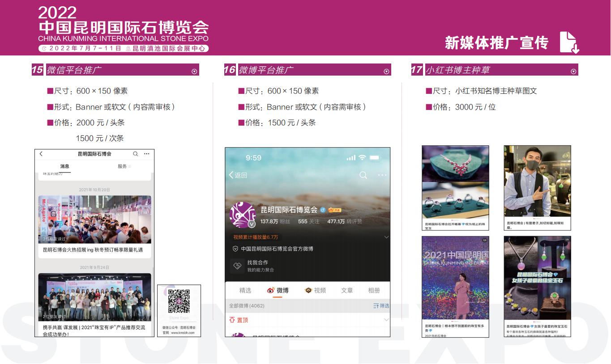Screen dimensions: 611x364
Task: Click the 1500 元/次条 price line
Action: pos(100,138)
